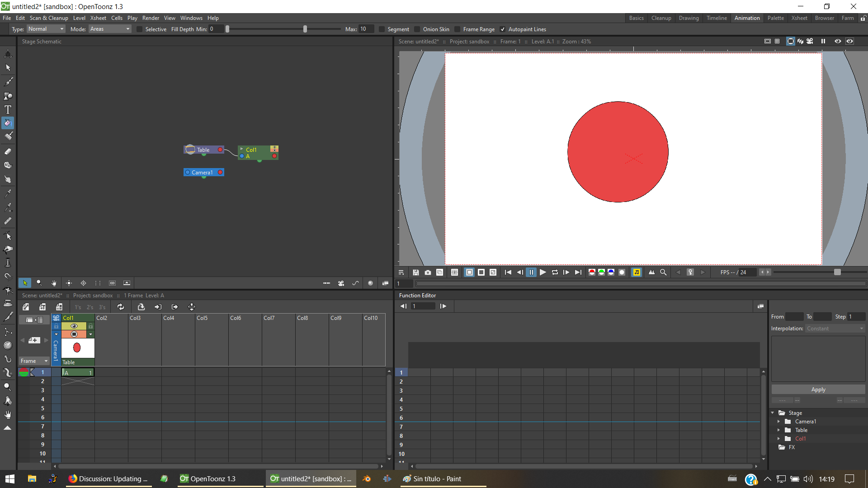Viewport: 868px width, 488px height.
Task: Select the Type tool
Action: [x=8, y=109]
